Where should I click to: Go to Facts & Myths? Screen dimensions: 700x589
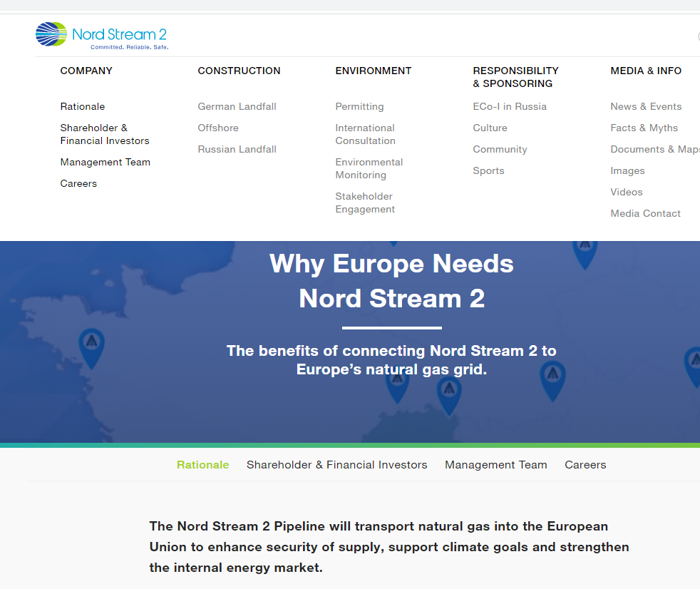(644, 128)
